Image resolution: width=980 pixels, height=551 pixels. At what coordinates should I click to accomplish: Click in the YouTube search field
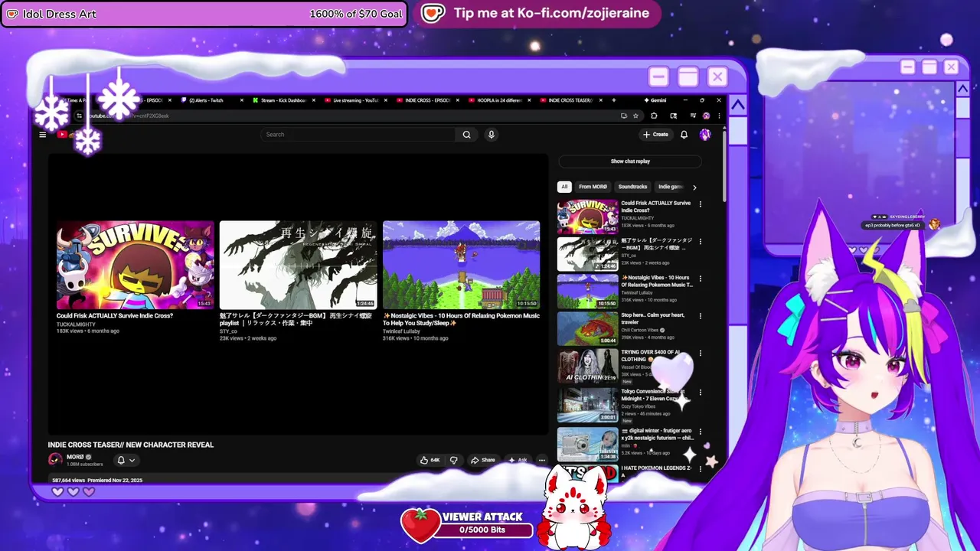click(x=359, y=135)
